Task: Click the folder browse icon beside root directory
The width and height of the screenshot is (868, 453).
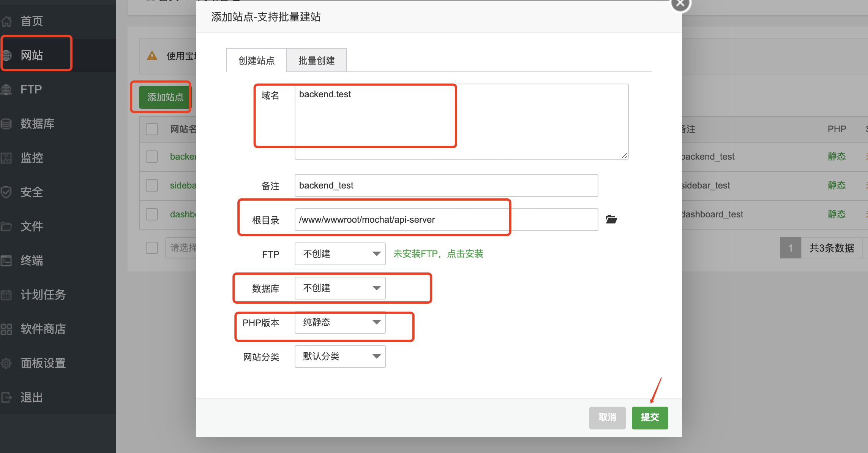Action: [x=611, y=219]
